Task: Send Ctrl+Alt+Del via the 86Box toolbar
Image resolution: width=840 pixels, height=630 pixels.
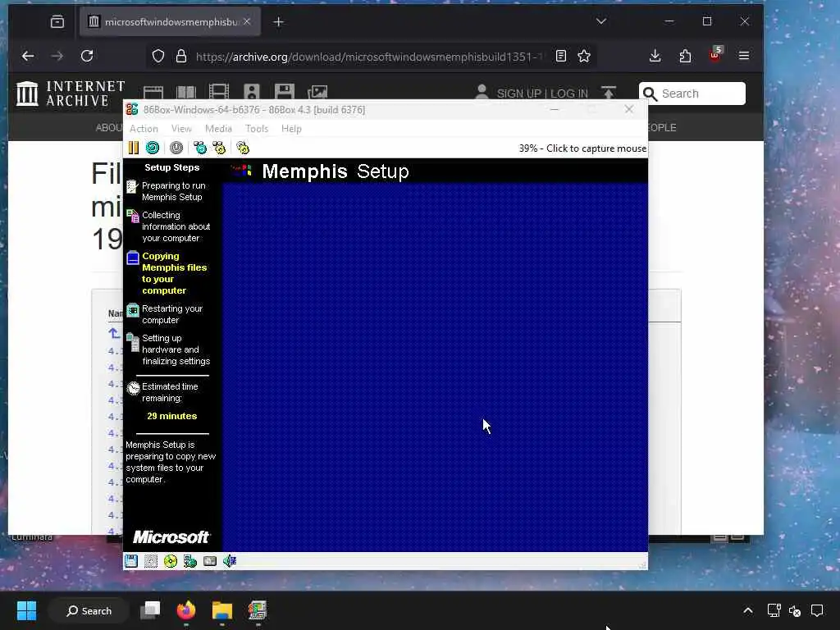Action: pyautogui.click(x=200, y=148)
